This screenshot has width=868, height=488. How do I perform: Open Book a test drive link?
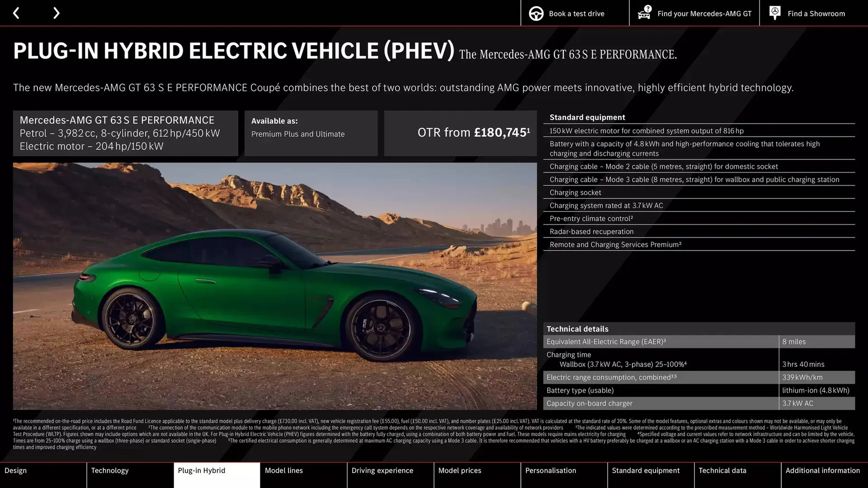576,14
